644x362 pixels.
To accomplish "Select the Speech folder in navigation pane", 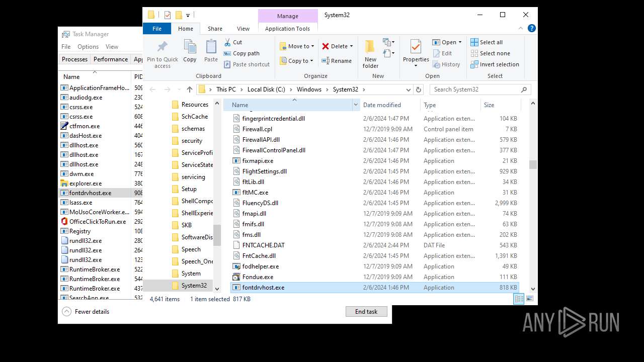I will pos(191,249).
